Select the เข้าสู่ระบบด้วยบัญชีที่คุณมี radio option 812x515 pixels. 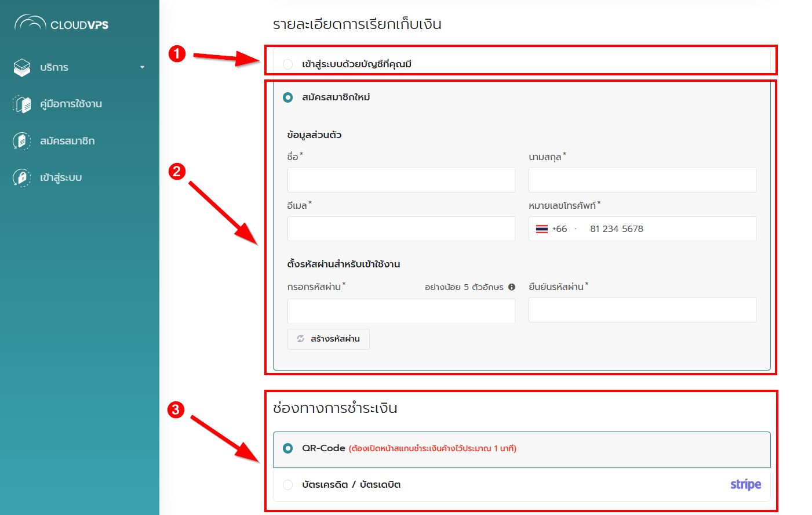tap(288, 64)
